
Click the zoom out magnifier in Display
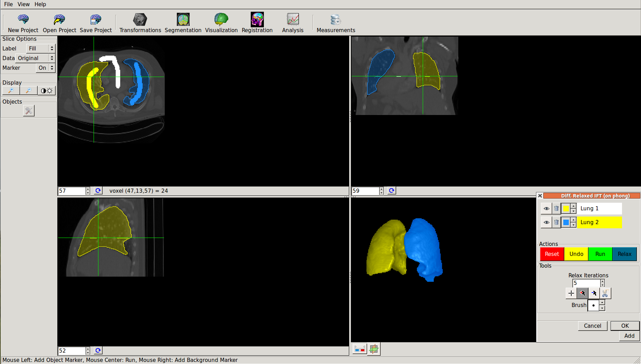pyautogui.click(x=29, y=90)
